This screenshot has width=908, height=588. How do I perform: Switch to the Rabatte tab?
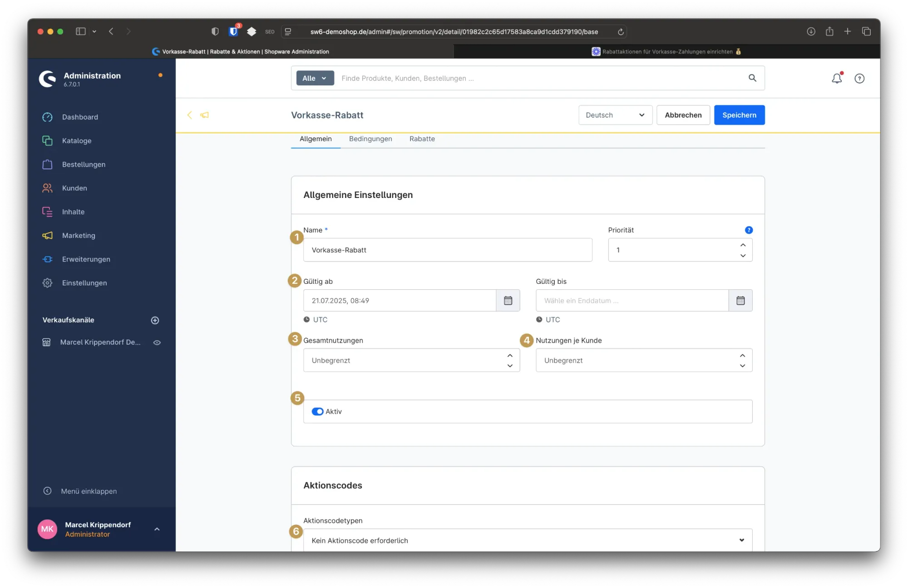(422, 139)
